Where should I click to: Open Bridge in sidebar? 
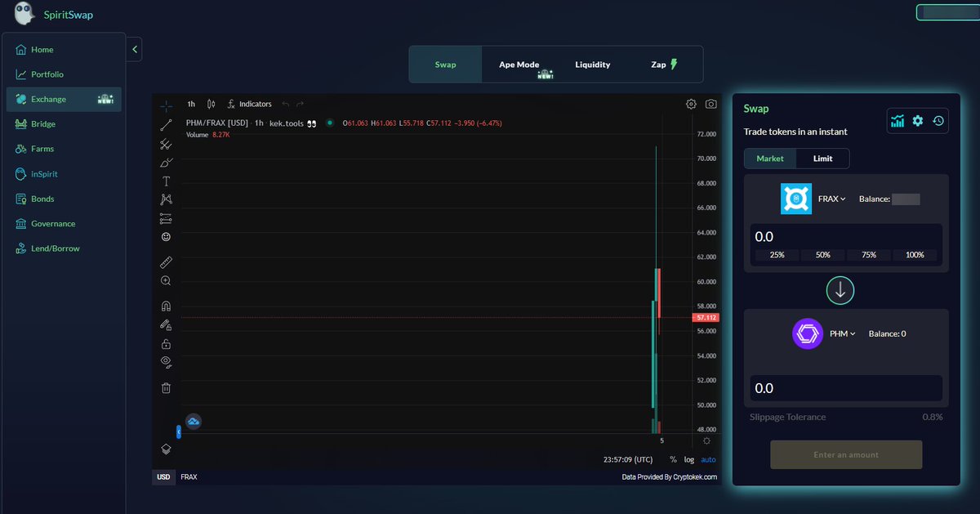tap(64, 124)
